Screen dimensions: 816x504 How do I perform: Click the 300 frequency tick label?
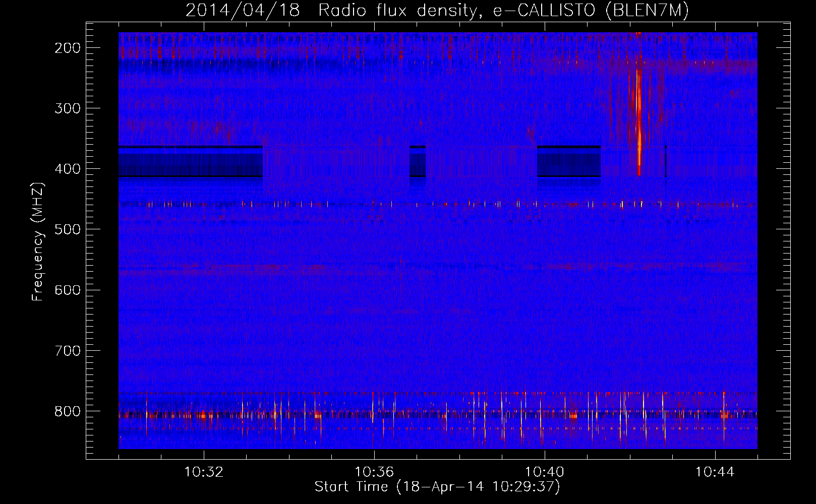click(68, 108)
